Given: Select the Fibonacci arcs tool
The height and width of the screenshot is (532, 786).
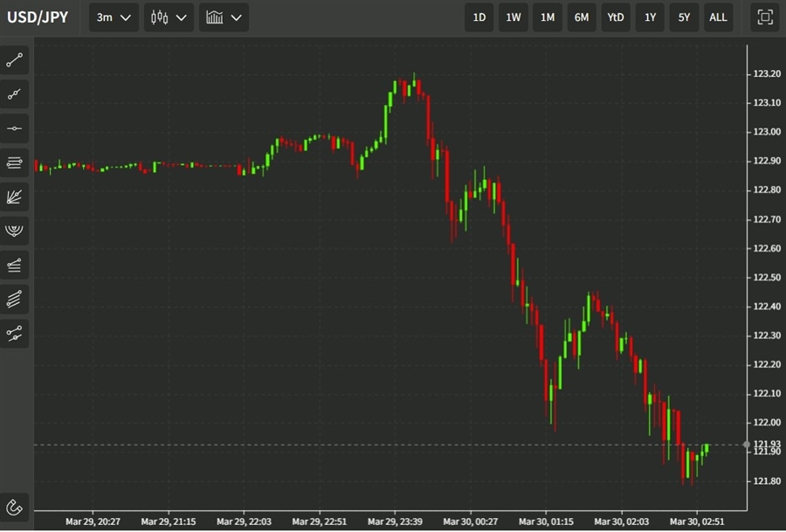Looking at the screenshot, I should (x=14, y=231).
